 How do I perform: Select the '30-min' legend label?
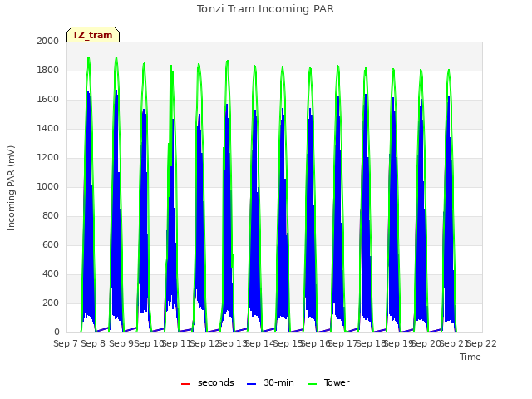[x=278, y=382]
